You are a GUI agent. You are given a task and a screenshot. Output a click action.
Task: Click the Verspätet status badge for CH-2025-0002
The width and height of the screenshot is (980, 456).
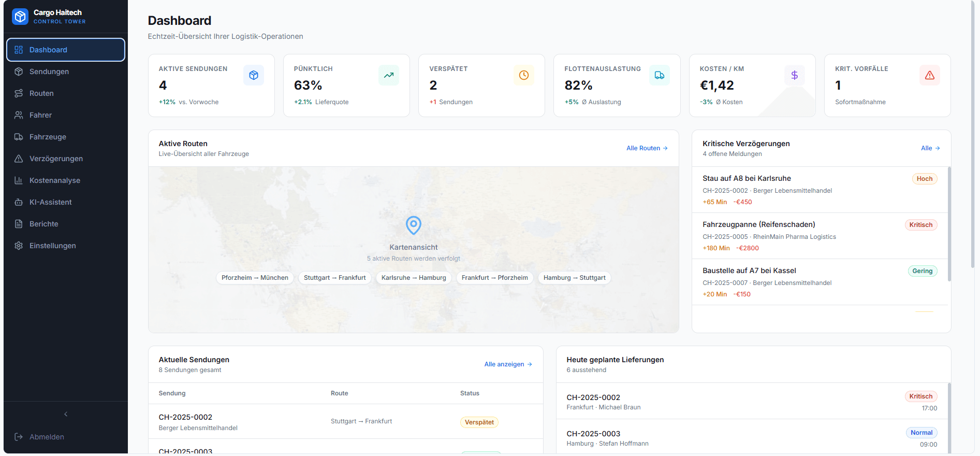[x=479, y=422]
